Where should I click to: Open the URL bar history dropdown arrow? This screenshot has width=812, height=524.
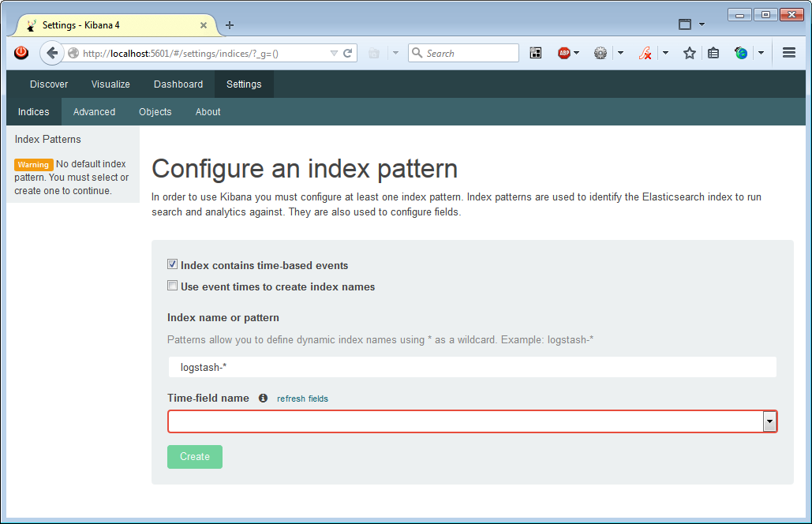coord(334,54)
